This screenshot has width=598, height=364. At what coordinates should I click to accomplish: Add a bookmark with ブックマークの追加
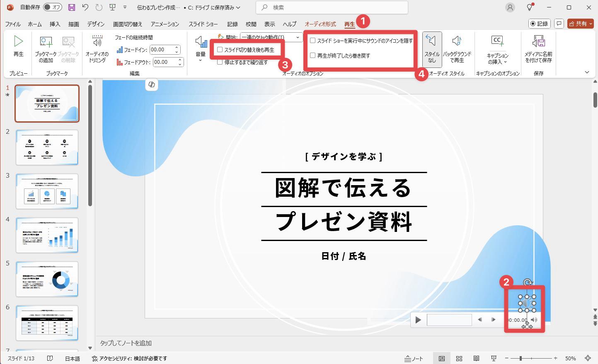click(x=46, y=50)
